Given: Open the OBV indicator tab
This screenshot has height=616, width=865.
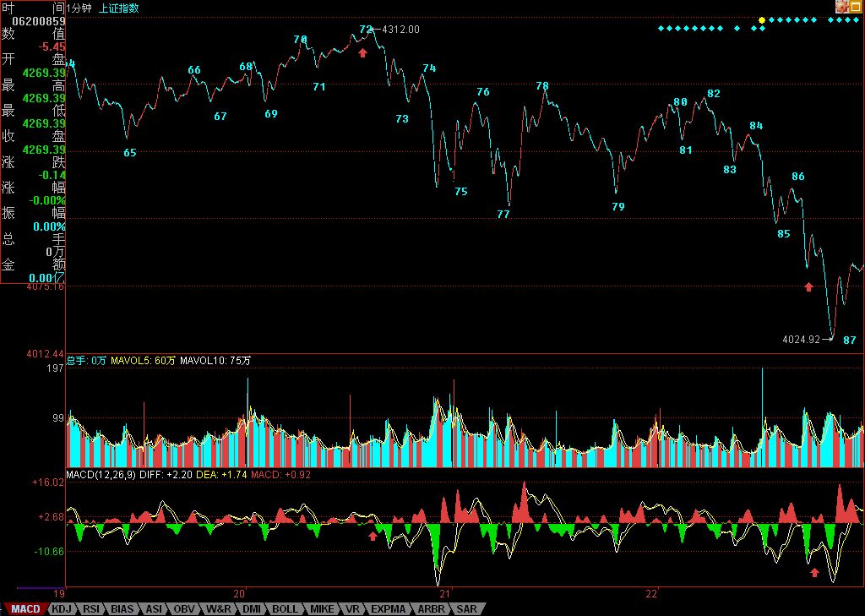Looking at the screenshot, I should pyautogui.click(x=184, y=608).
